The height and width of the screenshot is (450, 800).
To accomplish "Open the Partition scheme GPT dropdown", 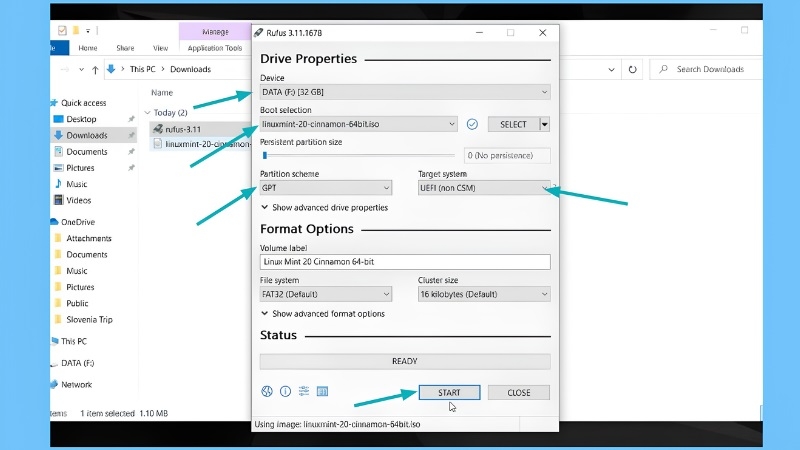I will (326, 188).
